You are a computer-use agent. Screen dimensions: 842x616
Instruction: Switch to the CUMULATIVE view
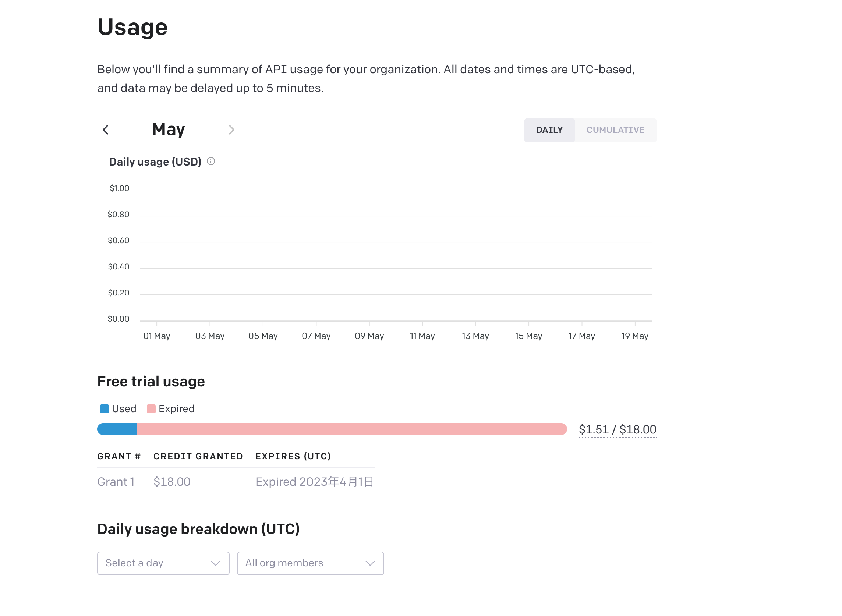615,130
